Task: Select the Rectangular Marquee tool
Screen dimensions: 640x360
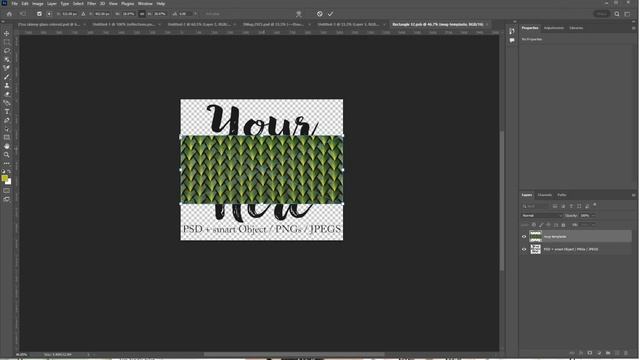Action: (7, 42)
